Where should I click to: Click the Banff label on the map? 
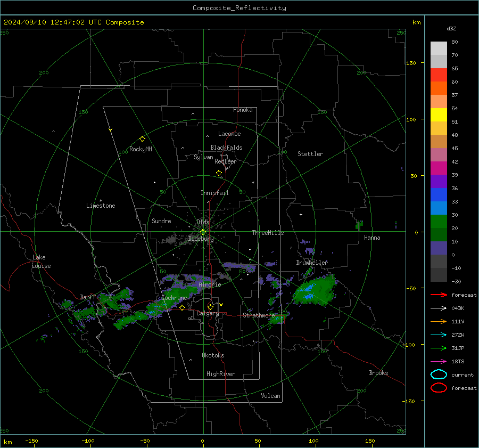pos(88,297)
